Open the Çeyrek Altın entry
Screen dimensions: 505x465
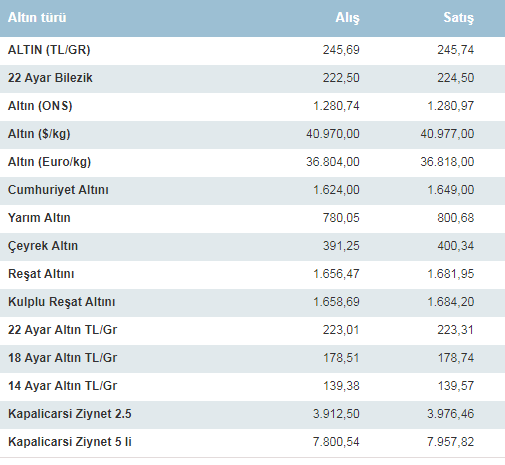(43, 246)
